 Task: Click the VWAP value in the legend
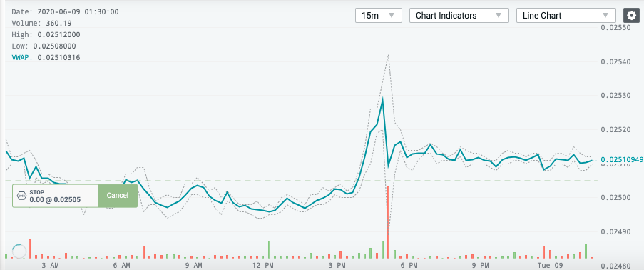pyautogui.click(x=58, y=58)
